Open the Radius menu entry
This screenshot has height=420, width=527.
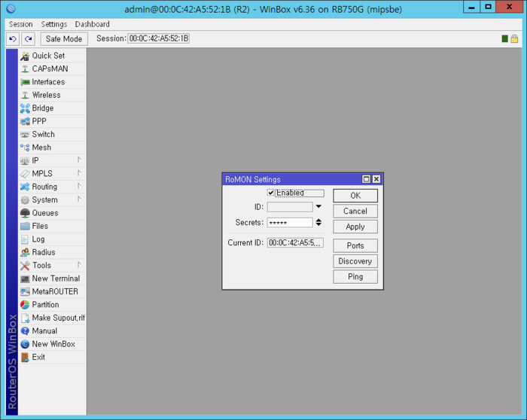52,252
